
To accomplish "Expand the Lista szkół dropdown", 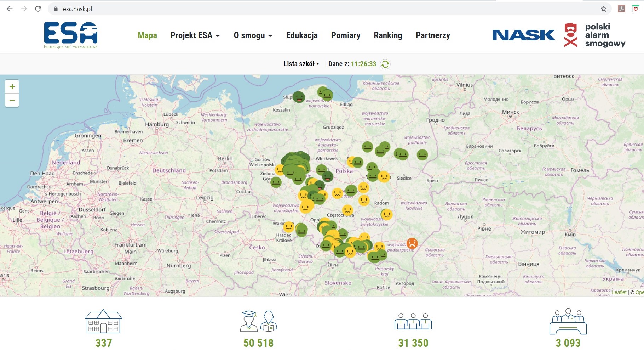I will (301, 64).
